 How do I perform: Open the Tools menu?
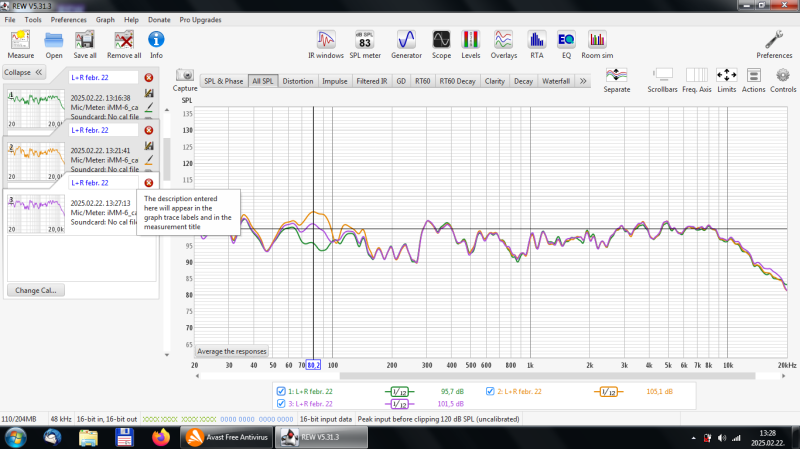coord(33,20)
